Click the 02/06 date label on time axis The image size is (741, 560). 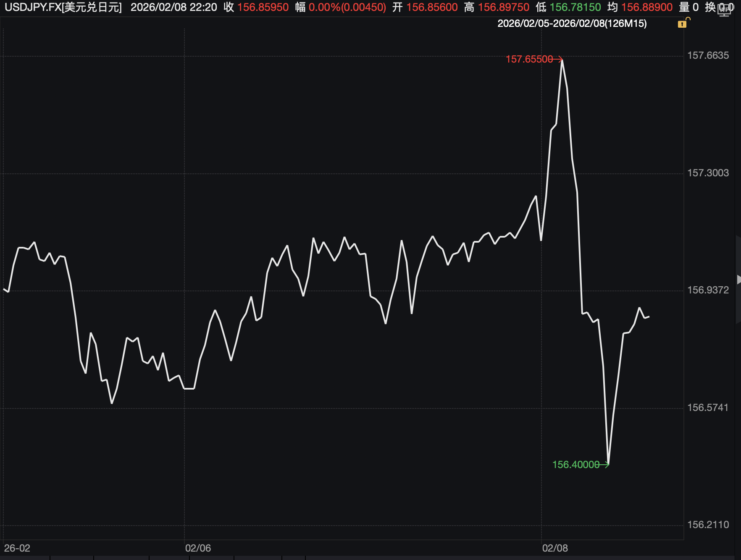(x=198, y=548)
